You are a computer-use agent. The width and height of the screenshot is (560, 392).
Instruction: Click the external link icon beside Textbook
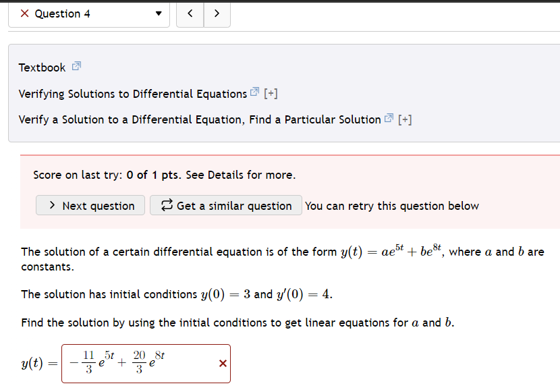coord(75,67)
